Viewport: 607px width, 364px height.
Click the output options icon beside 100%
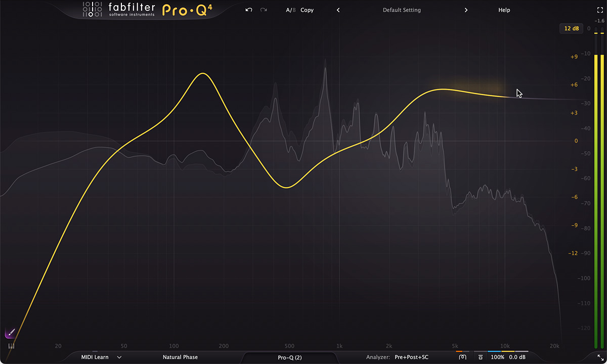coord(481,357)
